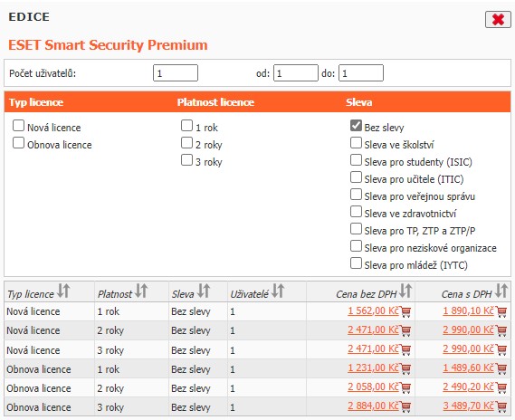Tick the 2 roky validity checkbox
Image resolution: width=515 pixels, height=420 pixels.
pyautogui.click(x=186, y=143)
